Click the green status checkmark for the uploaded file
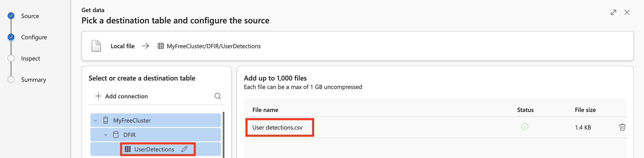 [525, 127]
